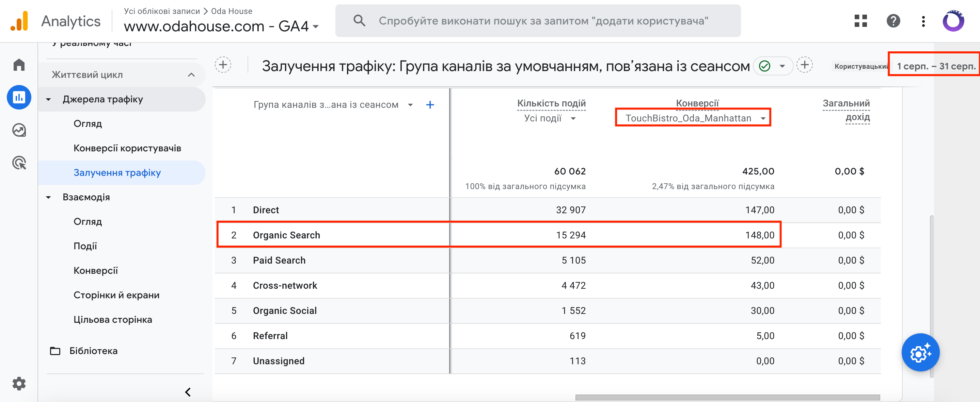Open the user account avatar
Screen dimensions: 980x402
point(953,21)
